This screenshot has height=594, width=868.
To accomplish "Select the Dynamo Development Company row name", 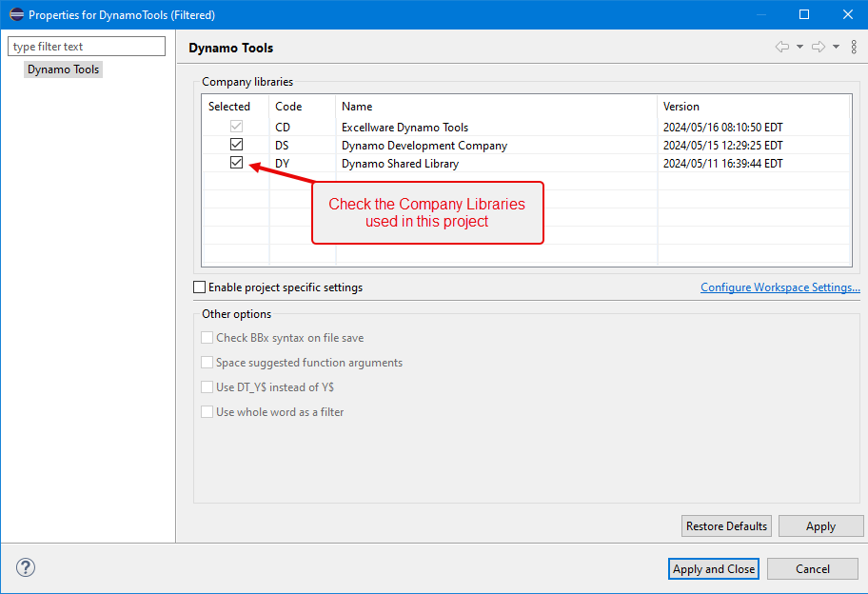I will click(x=424, y=146).
